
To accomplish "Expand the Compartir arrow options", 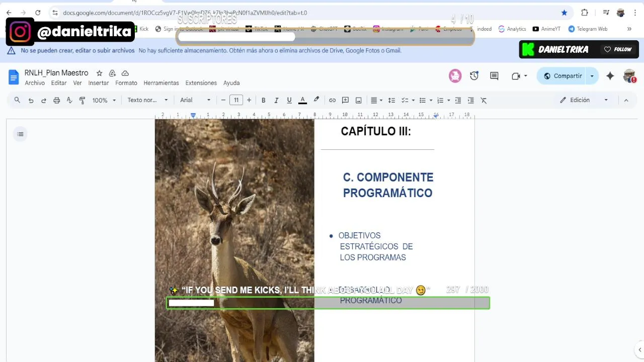I will pyautogui.click(x=592, y=76).
